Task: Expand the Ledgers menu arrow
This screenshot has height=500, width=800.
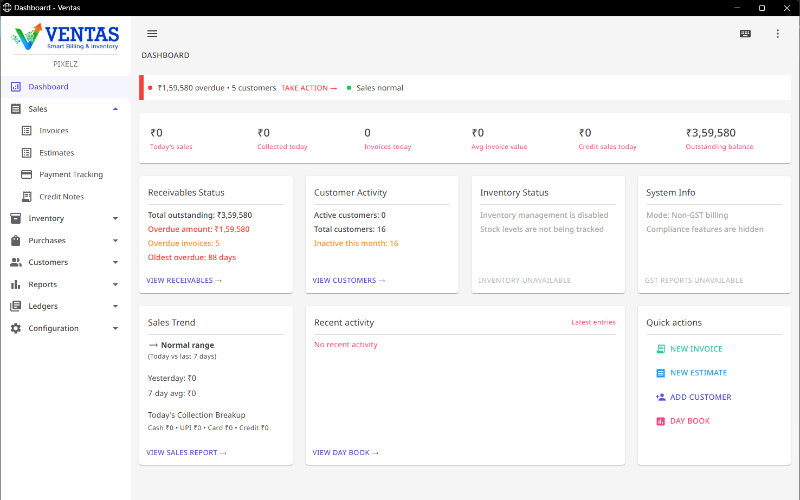Action: coord(115,306)
